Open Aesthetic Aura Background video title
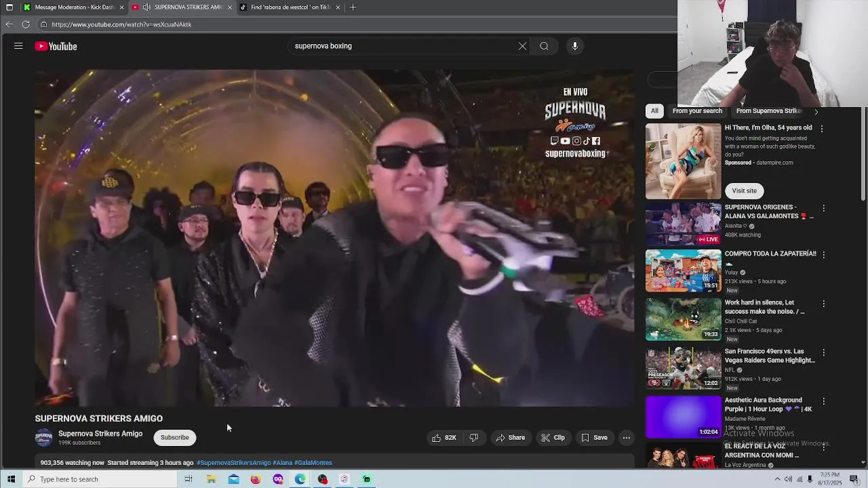The image size is (868, 488). pyautogui.click(x=768, y=405)
